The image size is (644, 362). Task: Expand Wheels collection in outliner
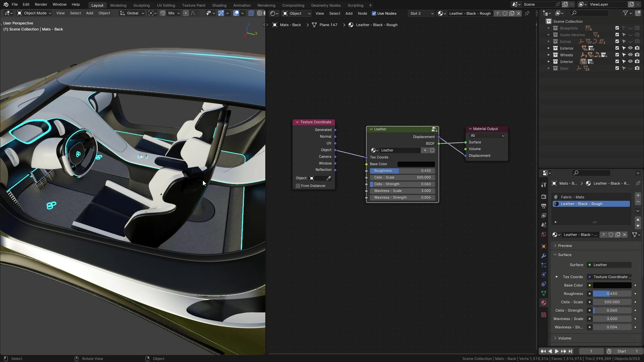(549, 55)
